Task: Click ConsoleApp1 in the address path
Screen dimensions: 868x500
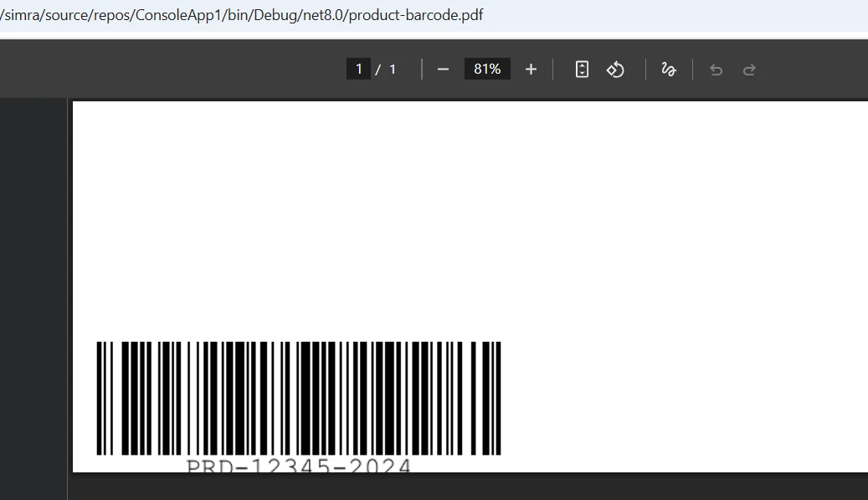Action: pyautogui.click(x=180, y=15)
